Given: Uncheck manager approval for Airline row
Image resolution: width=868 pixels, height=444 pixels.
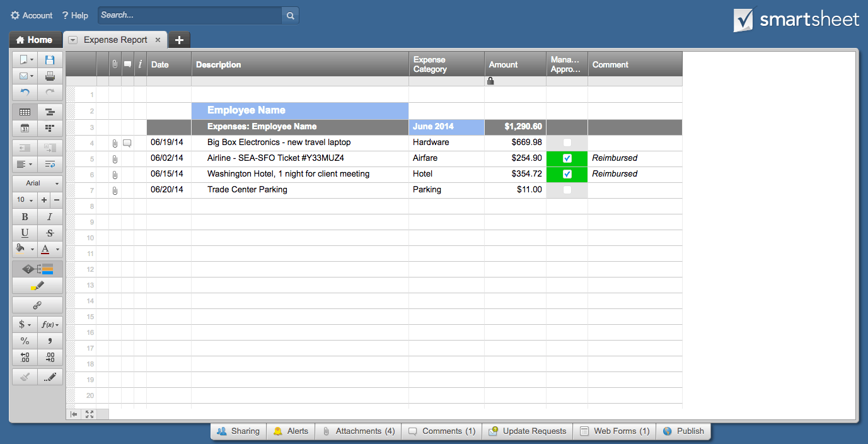Looking at the screenshot, I should pos(567,158).
